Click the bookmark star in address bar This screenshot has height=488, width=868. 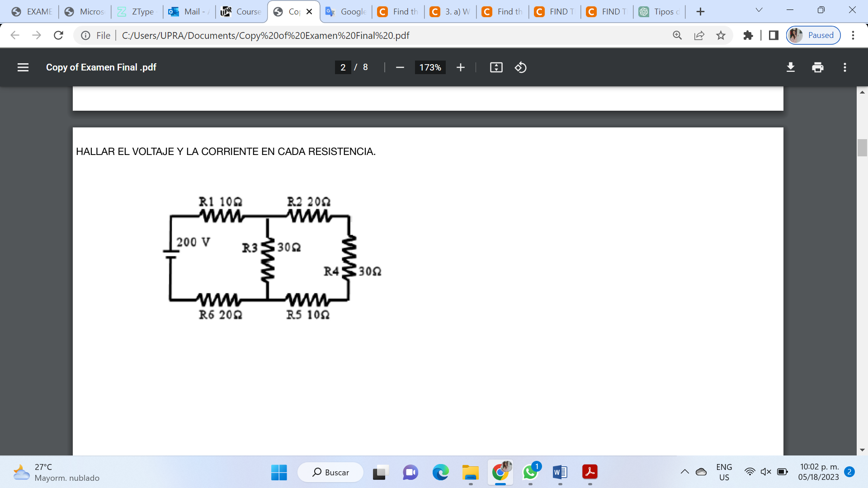pos(721,35)
